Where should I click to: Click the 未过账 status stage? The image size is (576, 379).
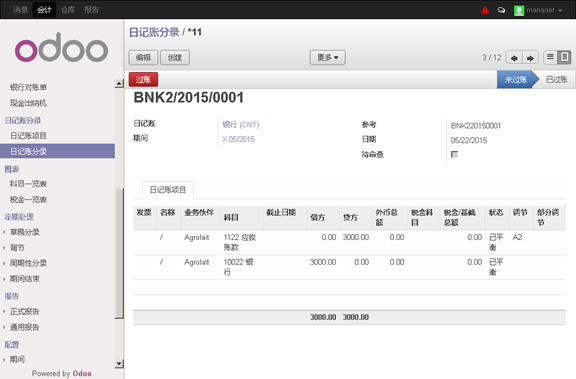coord(516,79)
